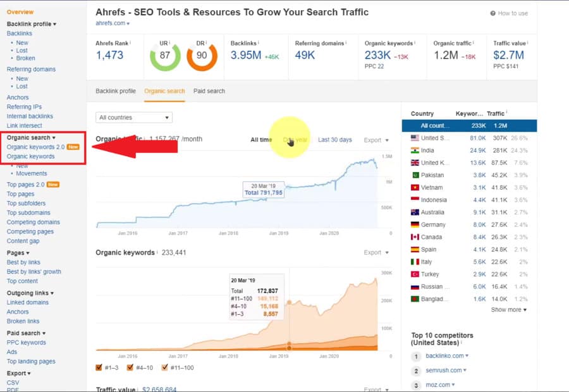Image resolution: width=569 pixels, height=392 pixels.
Task: Open PPC keywords report
Action: pyautogui.click(x=26, y=343)
